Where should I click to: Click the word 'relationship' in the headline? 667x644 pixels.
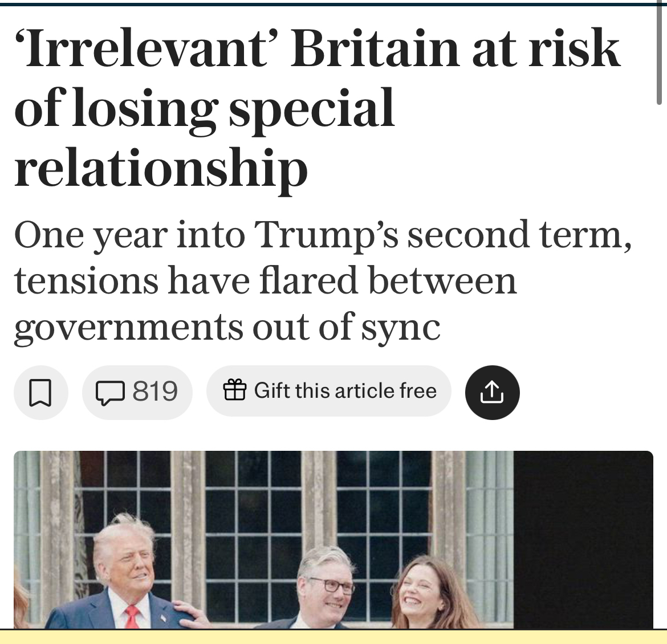pyautogui.click(x=161, y=169)
